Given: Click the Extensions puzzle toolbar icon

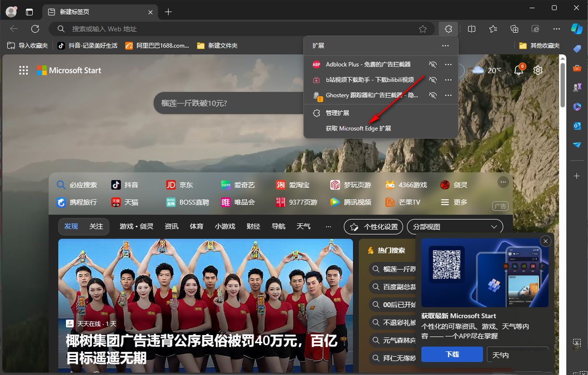Looking at the screenshot, I should pos(448,29).
